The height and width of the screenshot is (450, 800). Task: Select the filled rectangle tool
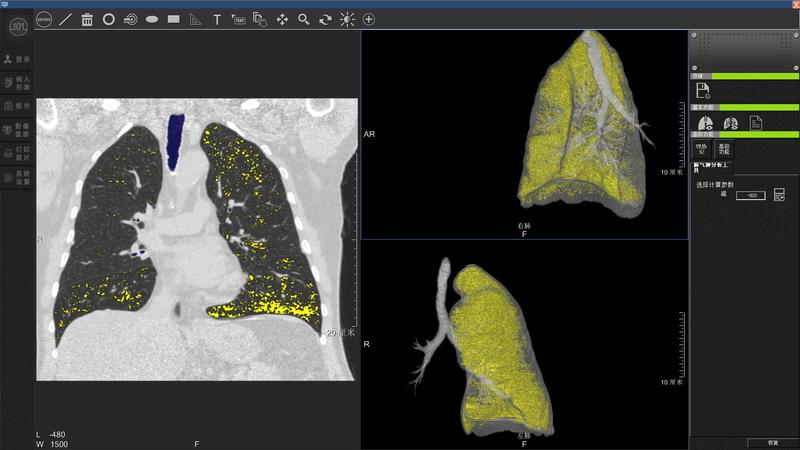[x=174, y=19]
